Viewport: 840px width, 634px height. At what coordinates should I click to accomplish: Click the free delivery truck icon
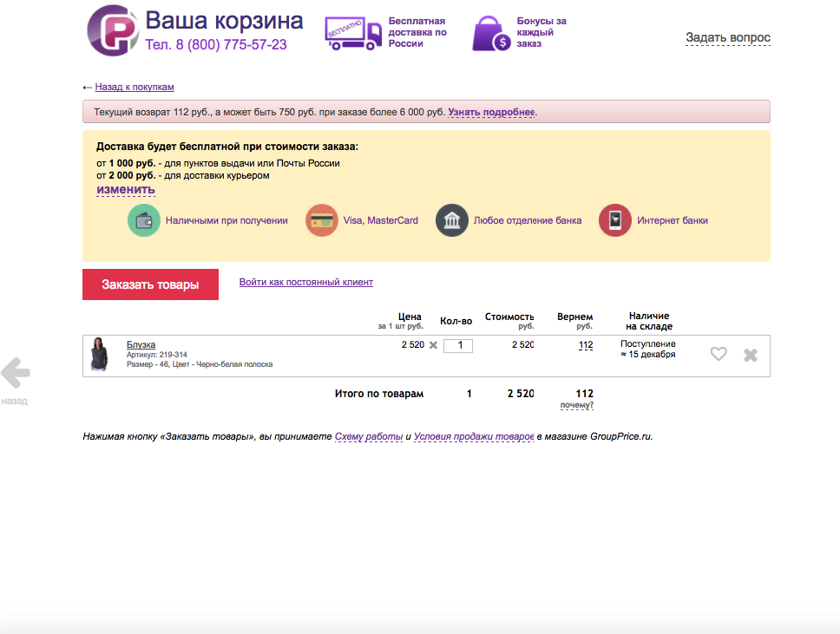point(353,33)
